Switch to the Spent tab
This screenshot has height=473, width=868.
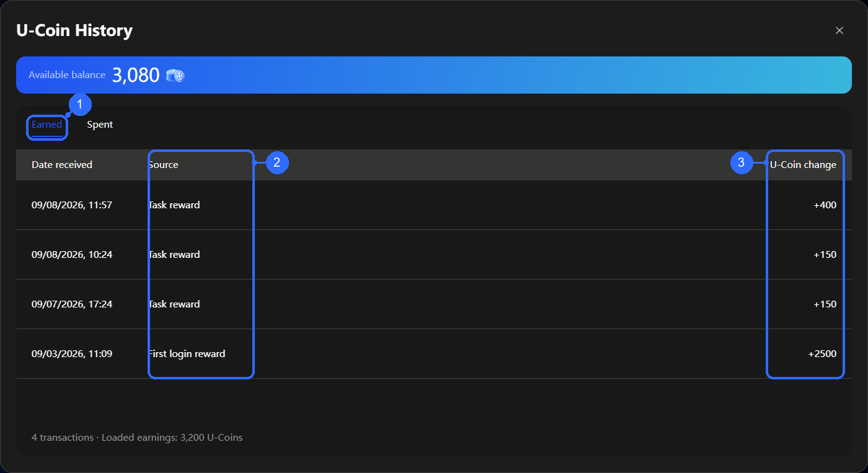pos(100,125)
